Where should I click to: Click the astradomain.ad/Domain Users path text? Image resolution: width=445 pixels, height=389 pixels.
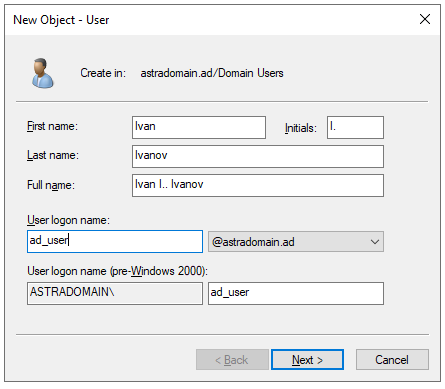click(212, 73)
